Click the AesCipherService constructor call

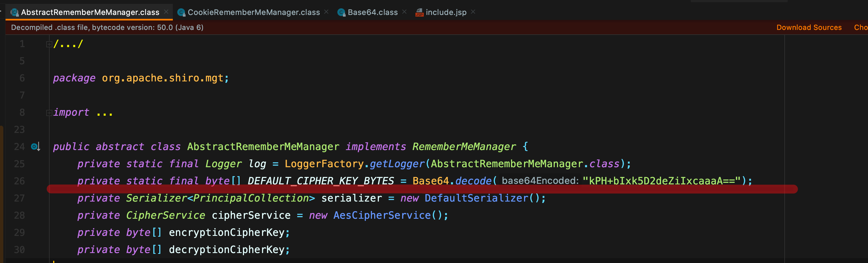click(x=382, y=215)
